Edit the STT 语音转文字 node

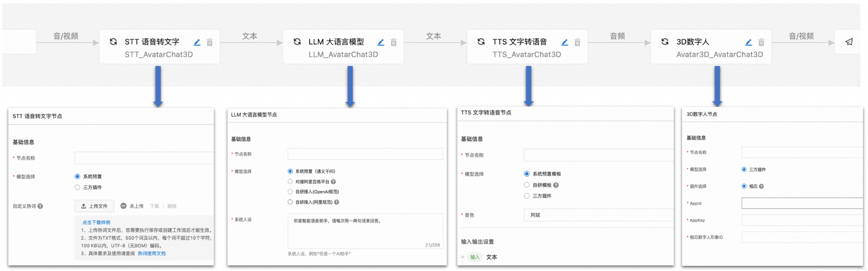tap(197, 42)
